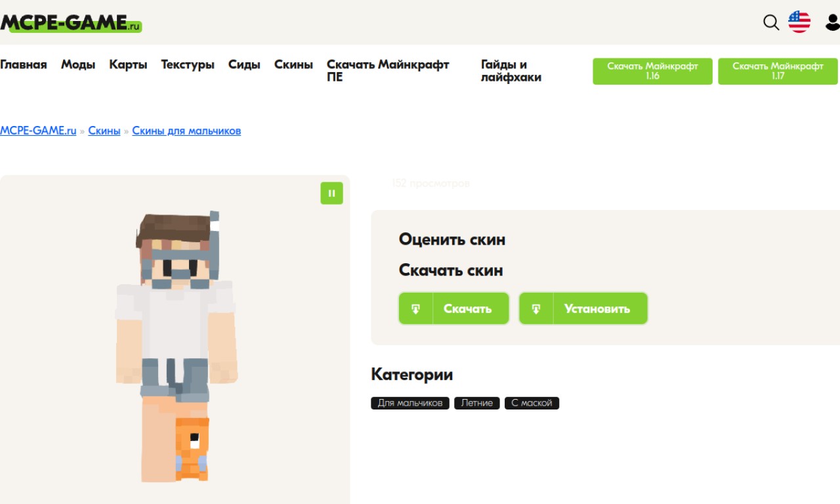Pause the skin rotation animation
Image resolution: width=840 pixels, height=504 pixels.
pos(331,193)
